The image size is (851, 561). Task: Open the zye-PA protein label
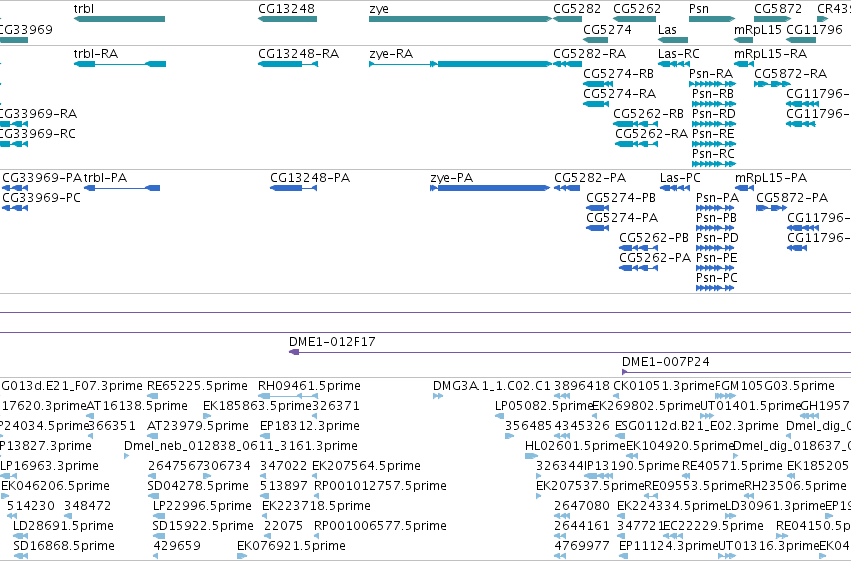tap(452, 178)
